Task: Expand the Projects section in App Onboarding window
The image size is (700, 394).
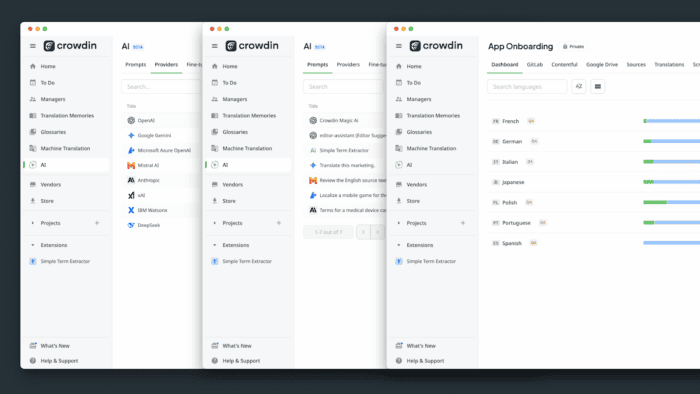Action: (399, 223)
